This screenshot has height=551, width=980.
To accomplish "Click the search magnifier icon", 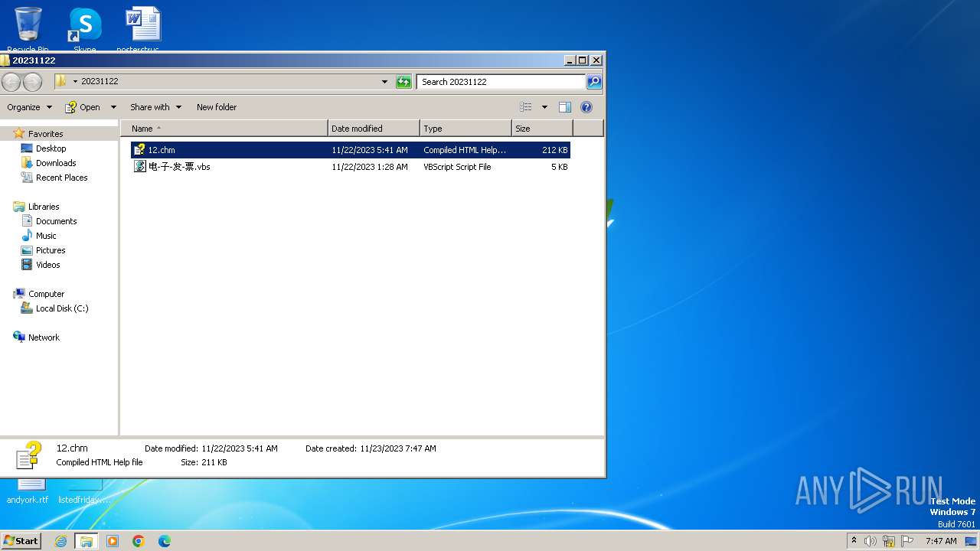I will pos(594,82).
